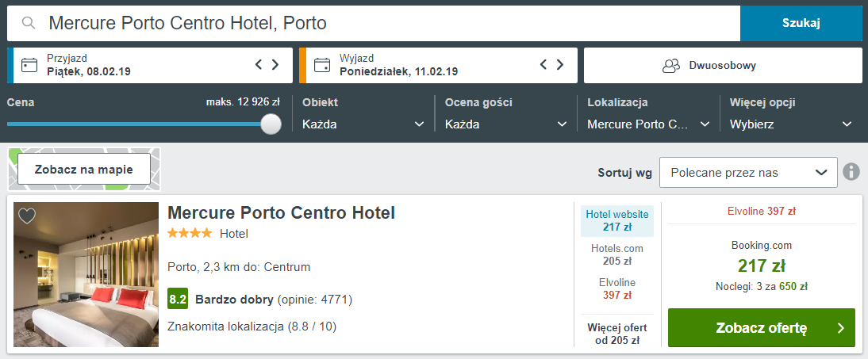Open the Więcej opcji dropdown
The image size is (868, 359).
point(790,124)
